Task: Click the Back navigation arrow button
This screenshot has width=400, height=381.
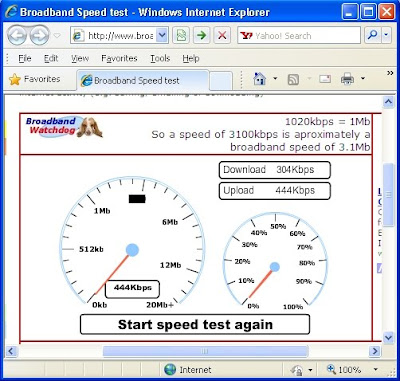Action: 17,35
